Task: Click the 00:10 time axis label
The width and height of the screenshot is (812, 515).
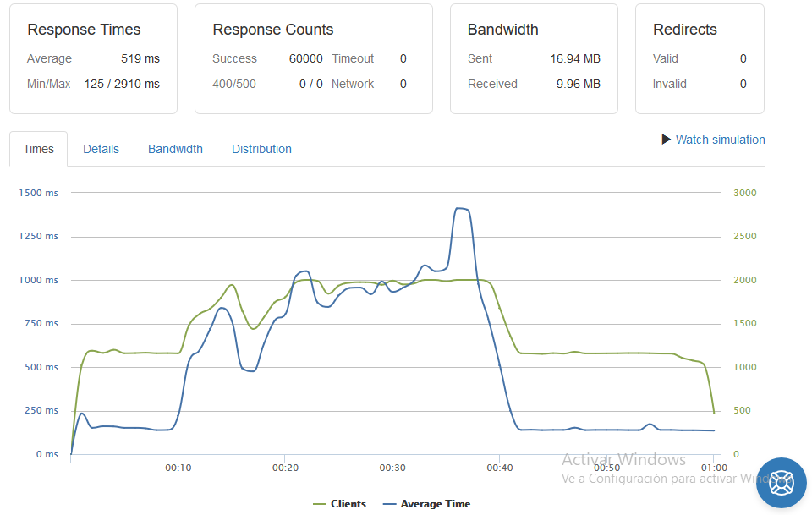Action: [x=178, y=468]
